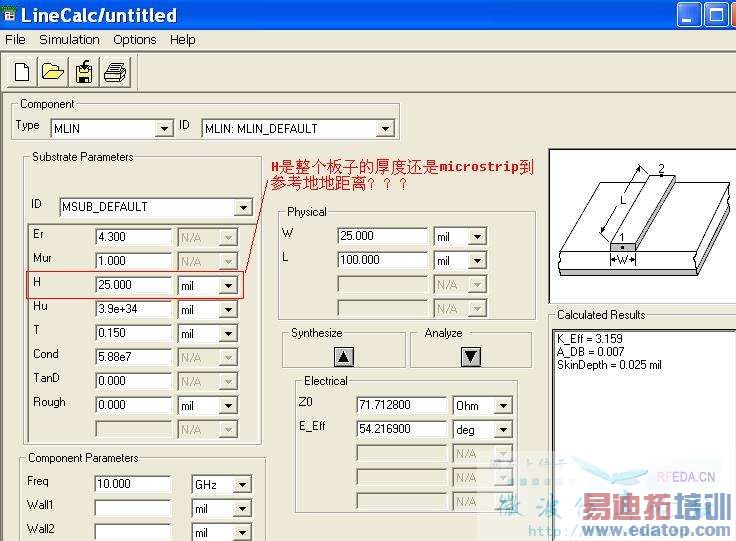Click the E_Eff field 54.216900

(401, 428)
